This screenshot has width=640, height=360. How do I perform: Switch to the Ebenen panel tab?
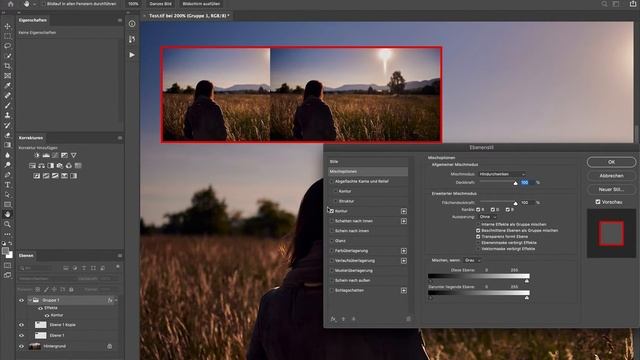pyautogui.click(x=26, y=256)
